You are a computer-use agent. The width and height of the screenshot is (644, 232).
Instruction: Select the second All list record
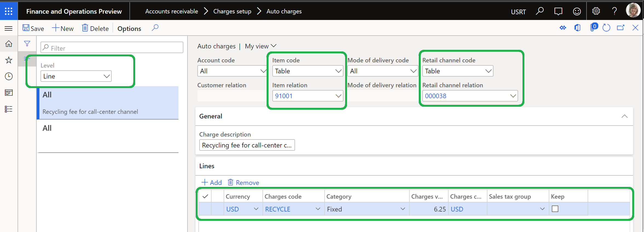point(108,136)
